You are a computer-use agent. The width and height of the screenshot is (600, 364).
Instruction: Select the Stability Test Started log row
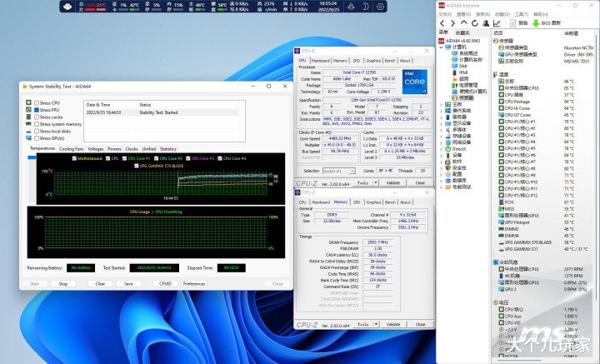162,112
